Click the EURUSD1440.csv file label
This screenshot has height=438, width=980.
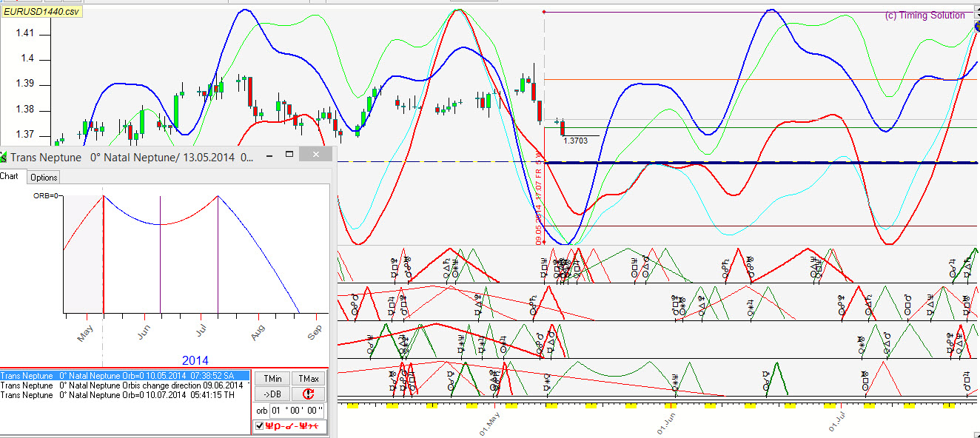tap(41, 11)
